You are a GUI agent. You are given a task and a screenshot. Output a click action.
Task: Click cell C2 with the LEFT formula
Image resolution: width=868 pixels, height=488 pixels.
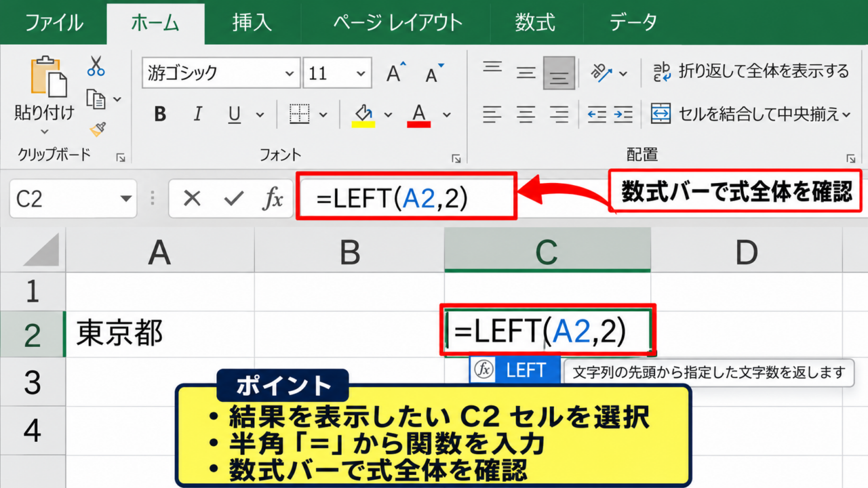548,330
